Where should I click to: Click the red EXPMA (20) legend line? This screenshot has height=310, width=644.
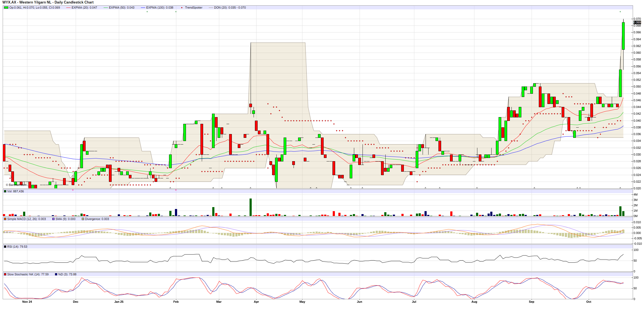68,8
